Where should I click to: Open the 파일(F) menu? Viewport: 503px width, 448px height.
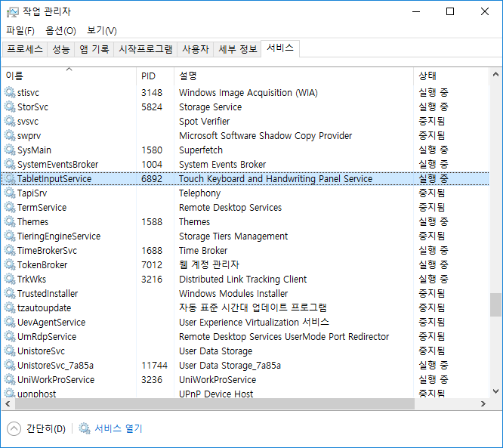point(20,30)
